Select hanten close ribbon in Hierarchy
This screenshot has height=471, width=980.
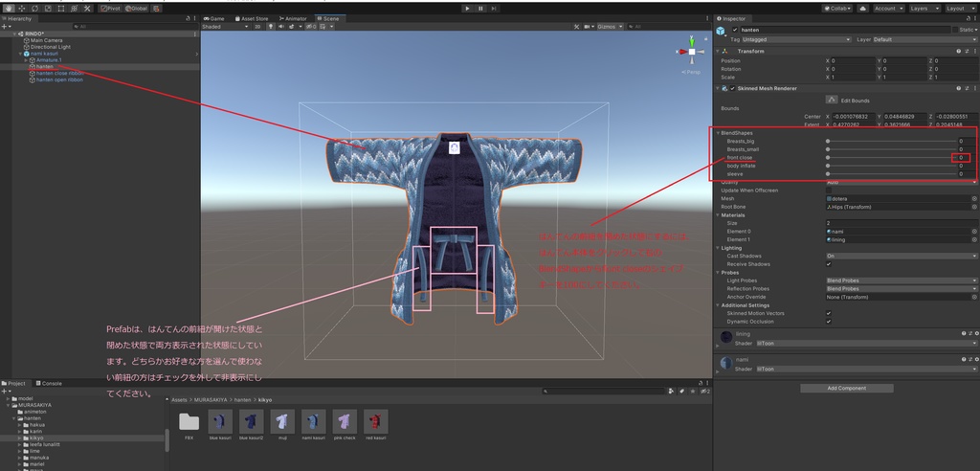click(x=59, y=73)
